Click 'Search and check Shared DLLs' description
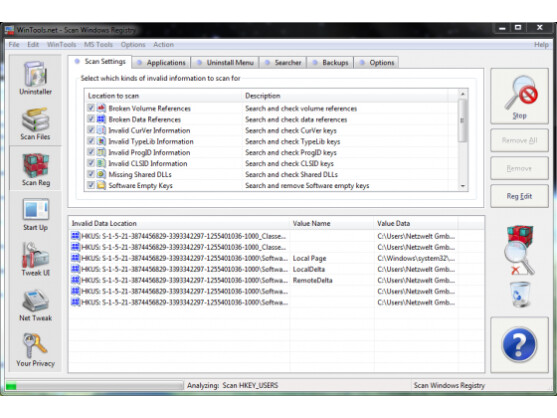557x418 pixels. pyautogui.click(x=291, y=174)
